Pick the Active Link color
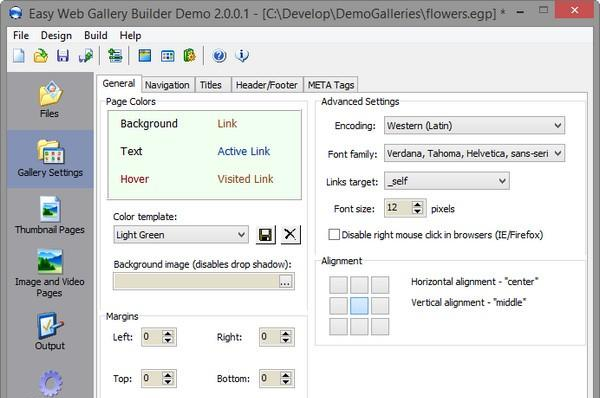600x398 pixels. coord(244,151)
